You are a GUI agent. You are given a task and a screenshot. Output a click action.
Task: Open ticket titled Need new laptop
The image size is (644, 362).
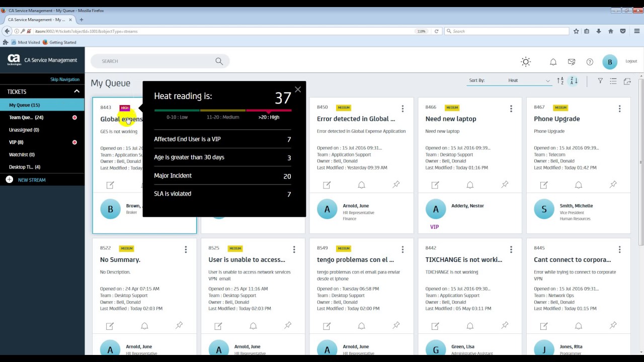(x=451, y=119)
